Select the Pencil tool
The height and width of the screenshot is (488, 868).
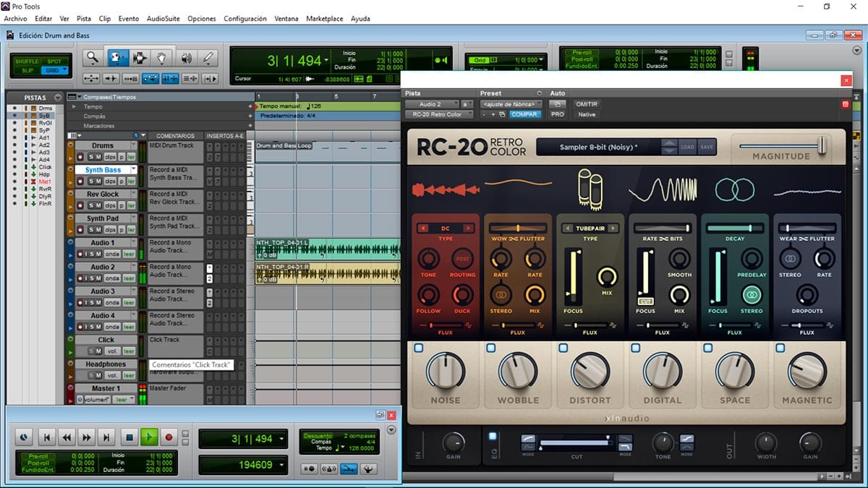coord(208,58)
